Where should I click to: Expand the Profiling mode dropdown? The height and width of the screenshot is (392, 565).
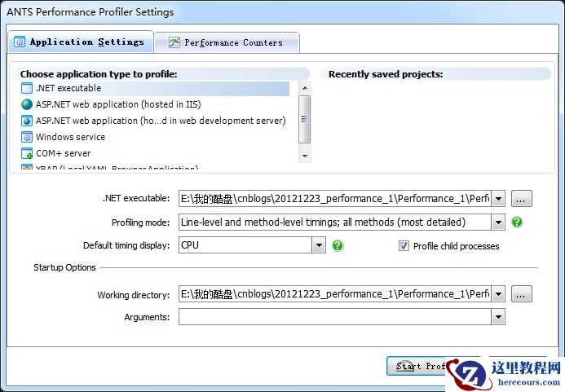(x=498, y=222)
